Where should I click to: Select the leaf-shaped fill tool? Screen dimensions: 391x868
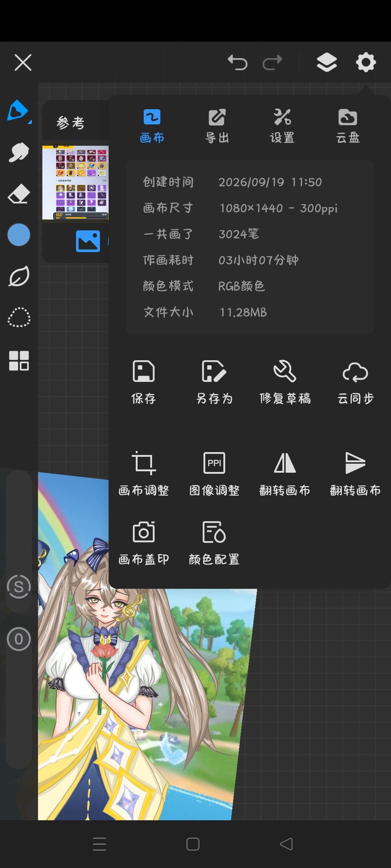pyautogui.click(x=19, y=276)
